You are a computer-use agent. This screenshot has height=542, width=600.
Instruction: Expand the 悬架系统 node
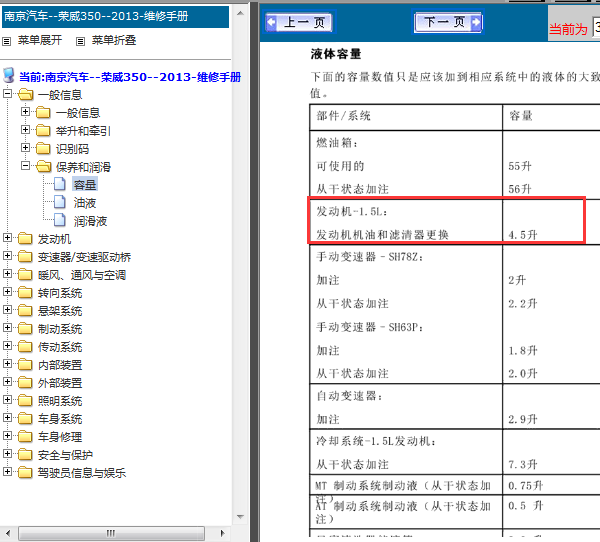point(7,310)
